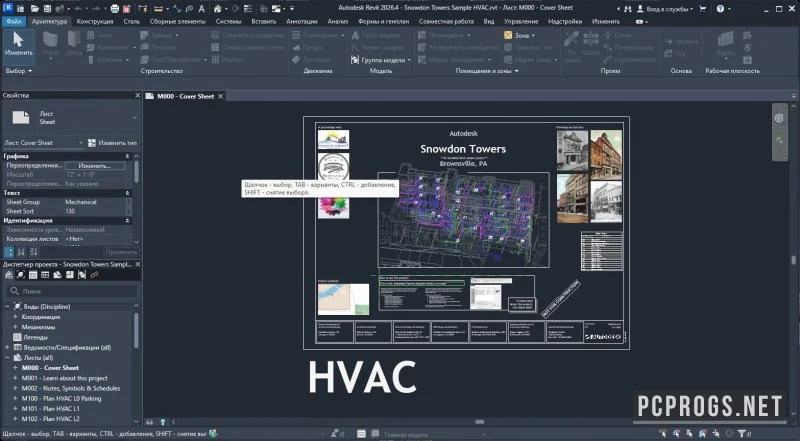Close the Project Browser (Диспетчер проекта) panel
Viewport: 800px width, 441px height.
click(x=137, y=264)
